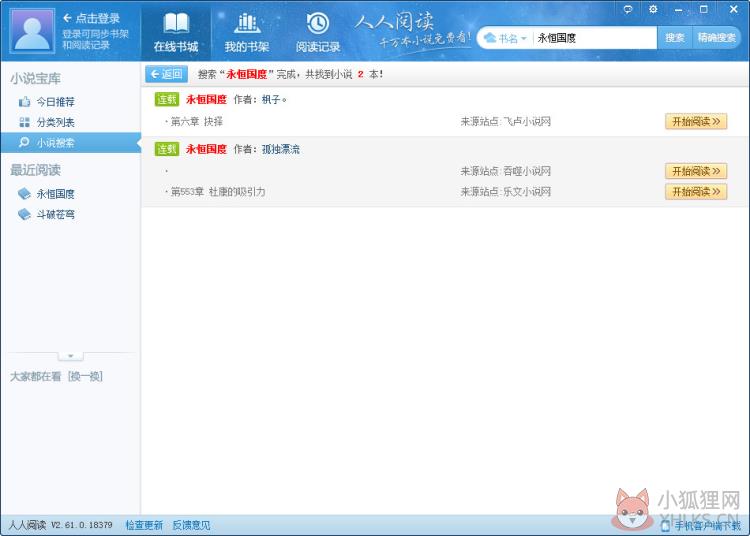Open the 阅读记录 reading history tab
750x536 pixels.
(318, 33)
